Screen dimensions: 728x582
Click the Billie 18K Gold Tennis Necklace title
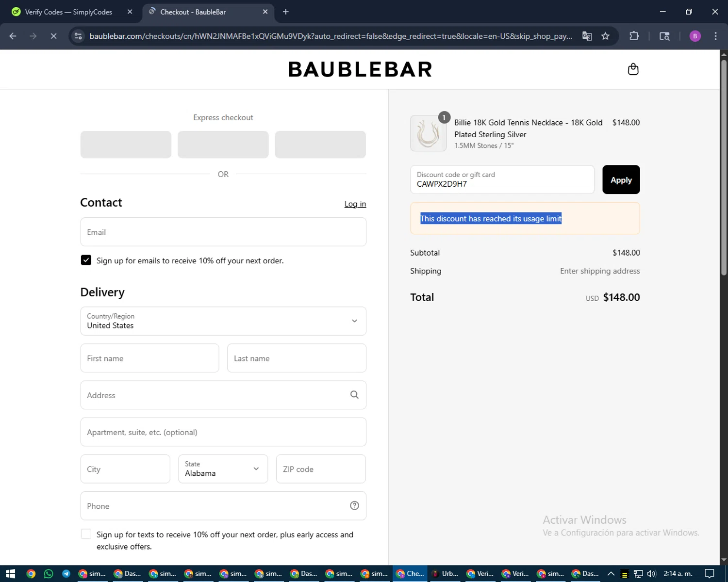[x=529, y=129]
